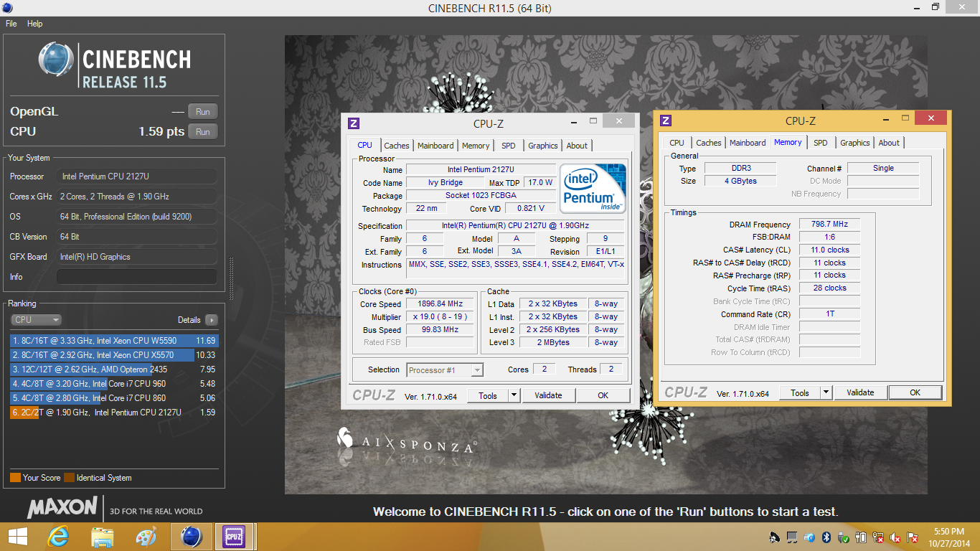This screenshot has width=980, height=551.
Task: Click Validate in left CPU-Z window
Action: point(549,395)
